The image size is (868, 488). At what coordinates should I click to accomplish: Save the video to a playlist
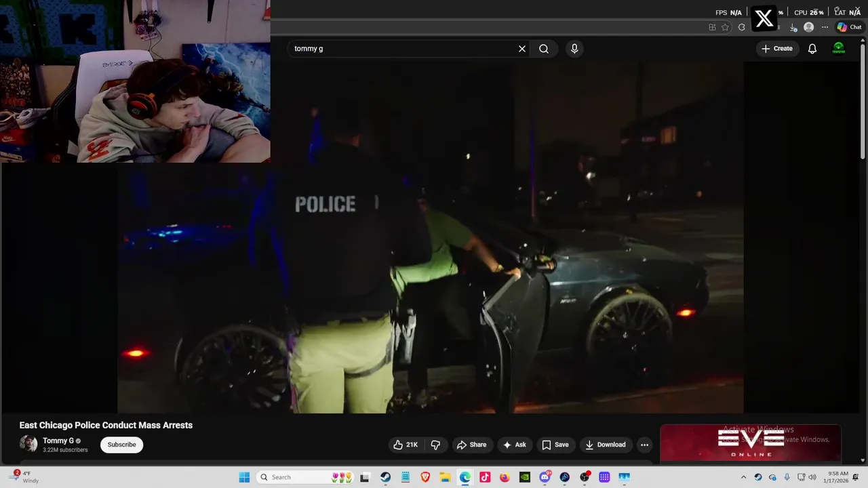(555, 445)
